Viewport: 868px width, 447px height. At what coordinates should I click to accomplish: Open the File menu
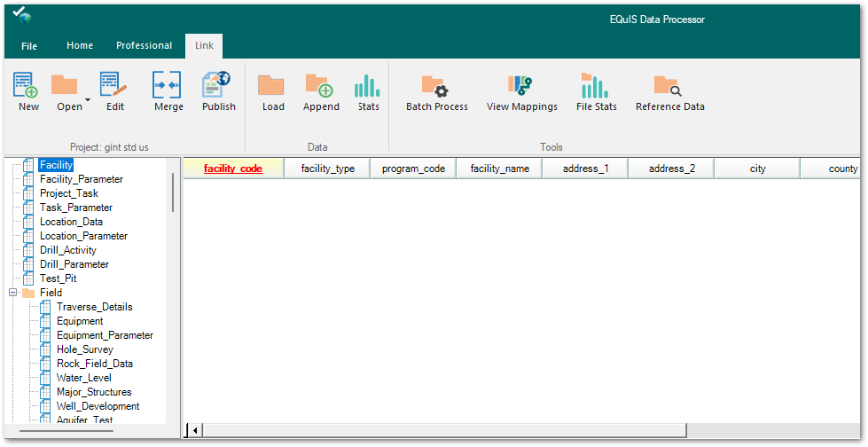pyautogui.click(x=29, y=46)
